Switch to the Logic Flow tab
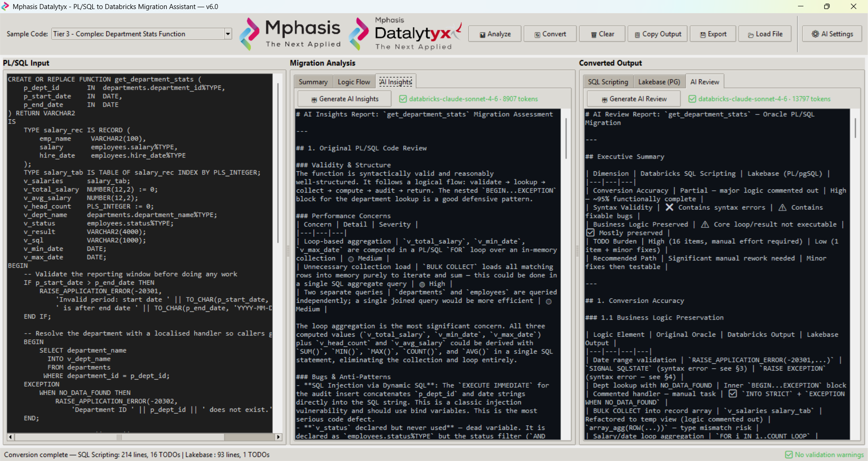868x461 pixels. [x=354, y=82]
